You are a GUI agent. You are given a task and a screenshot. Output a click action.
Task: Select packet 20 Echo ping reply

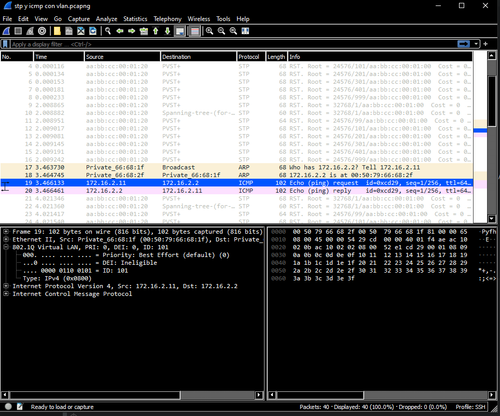[x=237, y=191]
